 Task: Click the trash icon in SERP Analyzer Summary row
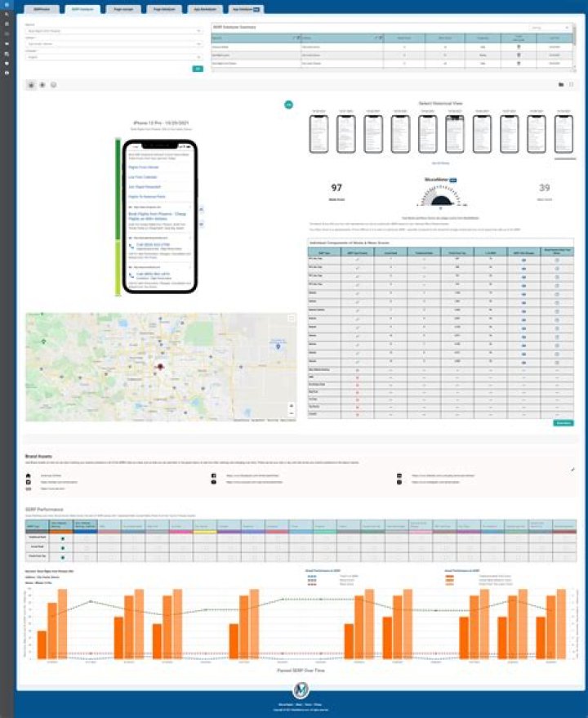point(520,48)
